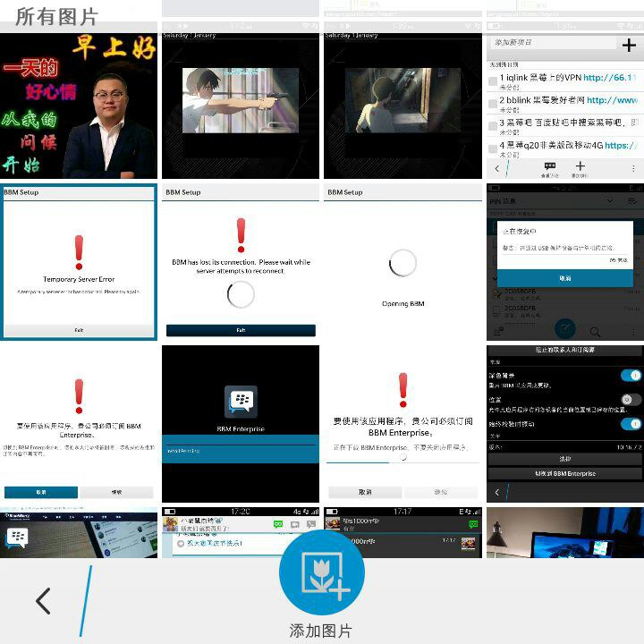Select the dark BBM settings toggles screenshot
Image resolution: width=644 pixels, height=644 pixels.
coord(565,424)
